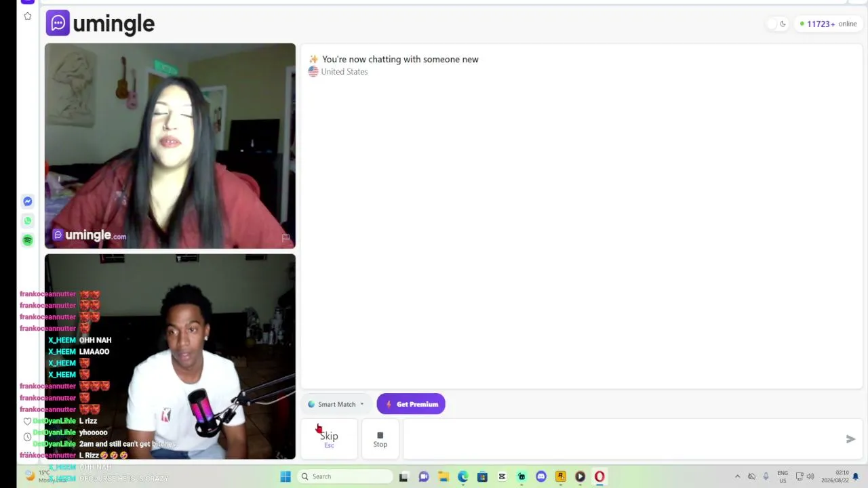The image size is (868, 488).
Task: Open the Get Premium offer
Action: (x=411, y=404)
